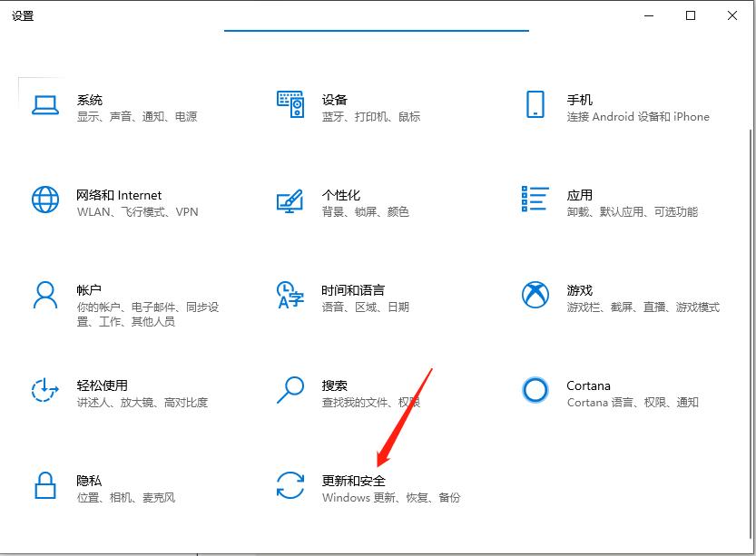Open the 更新和安全 text link
Image resolution: width=756 pixels, height=556 pixels.
[x=354, y=481]
